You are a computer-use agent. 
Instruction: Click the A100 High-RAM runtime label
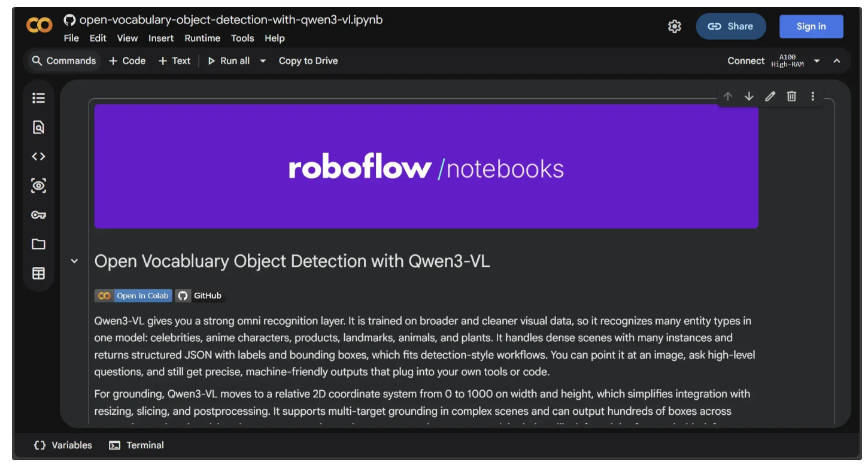(x=788, y=61)
